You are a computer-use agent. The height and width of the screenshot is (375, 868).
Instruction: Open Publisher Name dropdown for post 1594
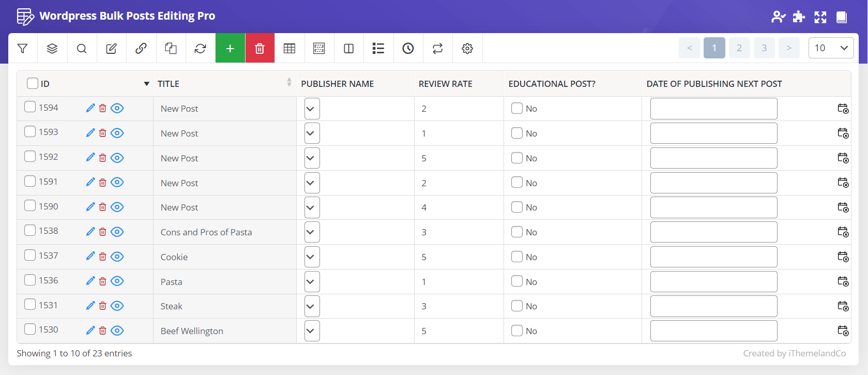pos(312,109)
